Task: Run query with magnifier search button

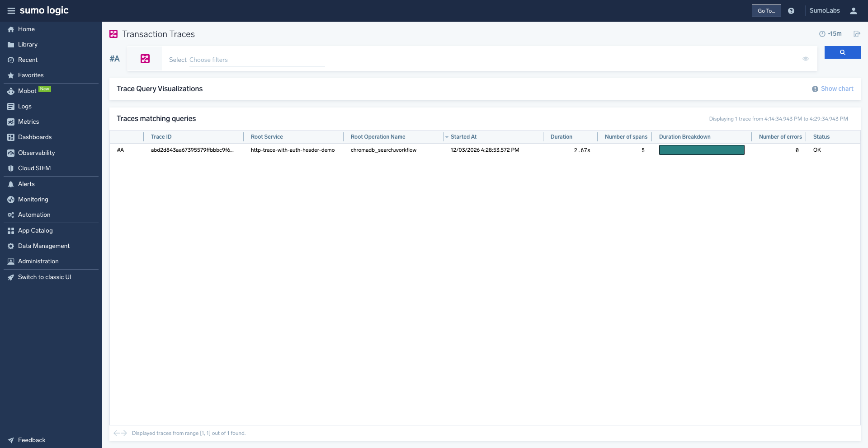Action: (x=842, y=52)
